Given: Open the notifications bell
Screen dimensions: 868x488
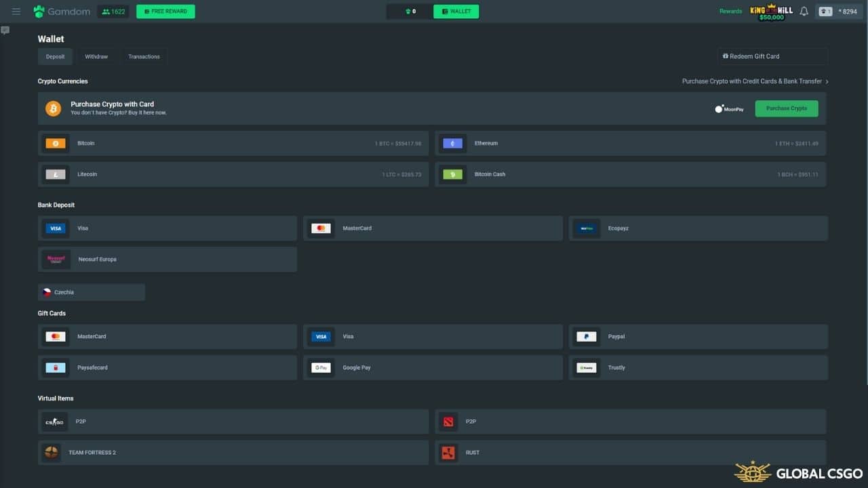Looking at the screenshot, I should (x=804, y=12).
